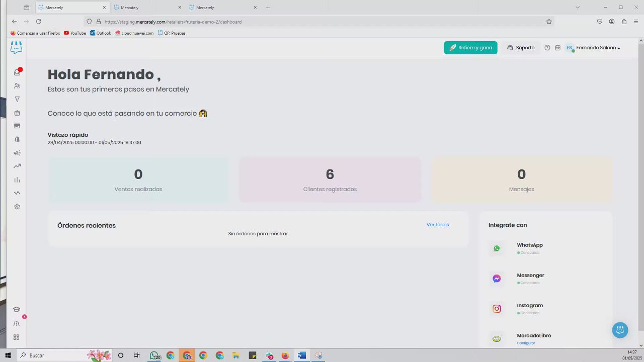
Task: Click the Mercately logo in sidebar
Action: [x=17, y=48]
